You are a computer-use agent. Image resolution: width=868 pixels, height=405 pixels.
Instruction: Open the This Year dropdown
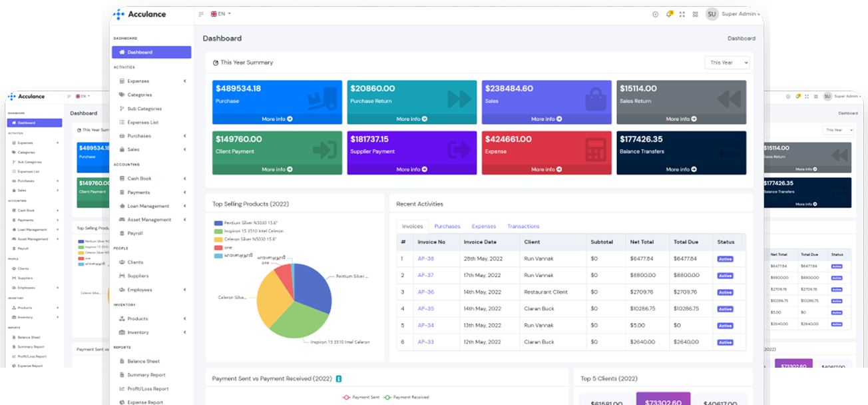(727, 62)
